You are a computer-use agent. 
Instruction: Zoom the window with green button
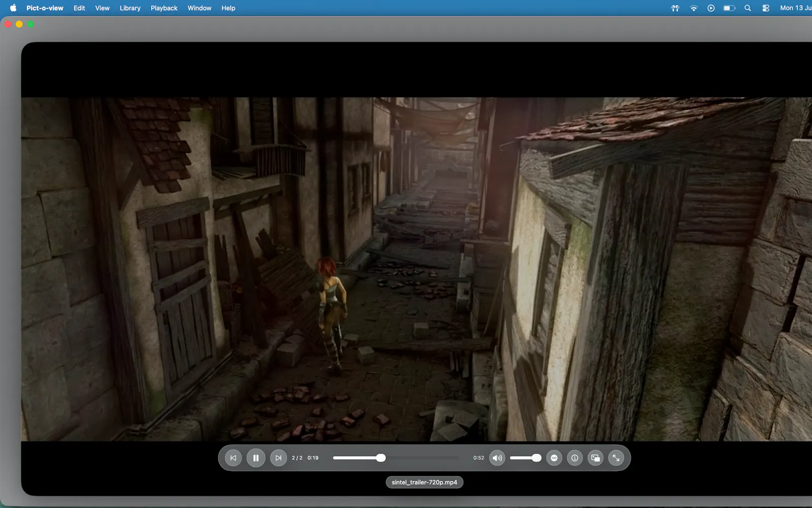pyautogui.click(x=30, y=24)
